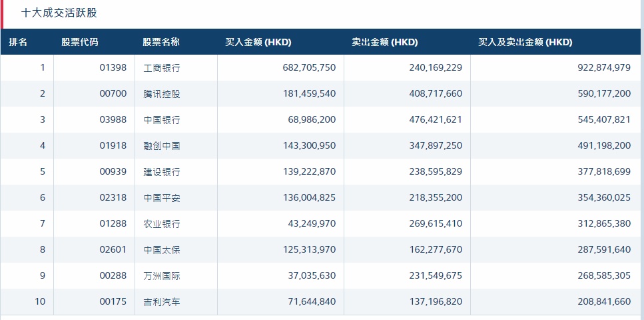Click buy amount 68,986,200
Viewport: 644px width, 320px height.
coord(312,119)
